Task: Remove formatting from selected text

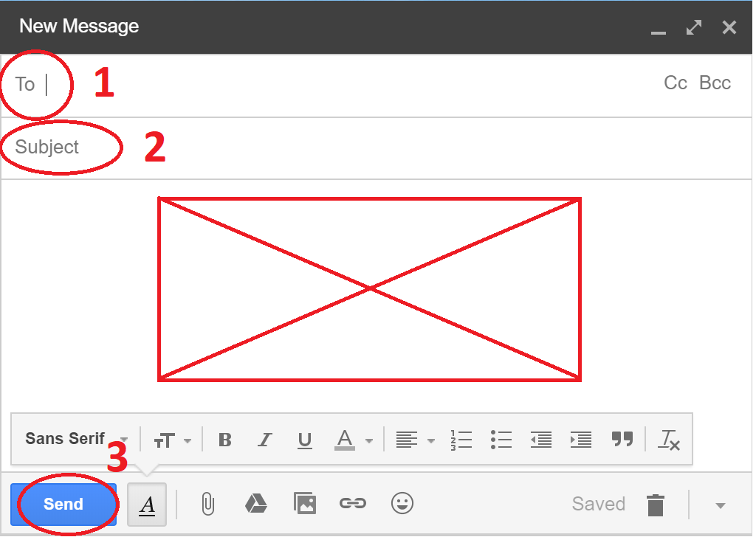Action: (x=670, y=440)
